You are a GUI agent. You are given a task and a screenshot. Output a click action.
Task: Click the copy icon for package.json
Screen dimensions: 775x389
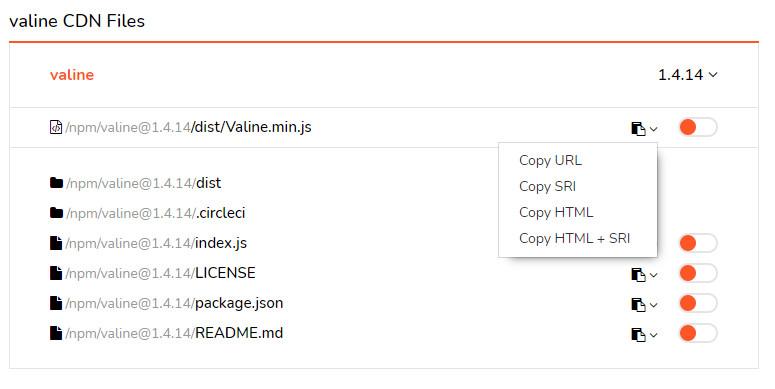click(x=638, y=305)
